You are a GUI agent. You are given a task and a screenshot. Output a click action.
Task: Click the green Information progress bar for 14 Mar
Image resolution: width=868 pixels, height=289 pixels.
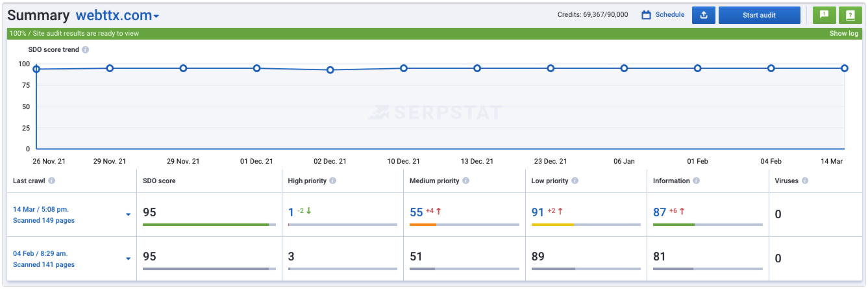click(x=674, y=225)
